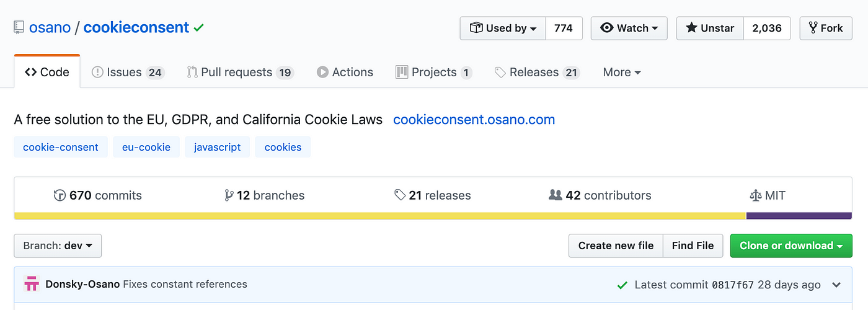This screenshot has width=868, height=310.
Task: Switch to the Pull requests tab
Action: 240,72
